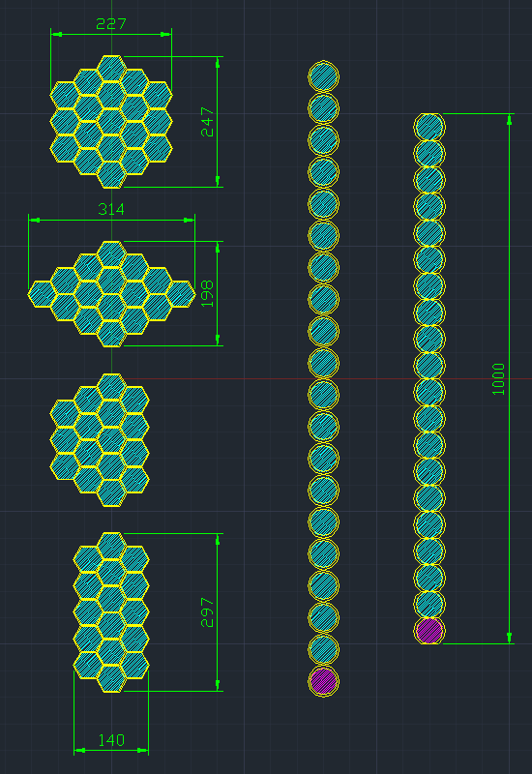Click the 297 height dimension label
Viewport: 532px width, 774px height.
tap(207, 612)
